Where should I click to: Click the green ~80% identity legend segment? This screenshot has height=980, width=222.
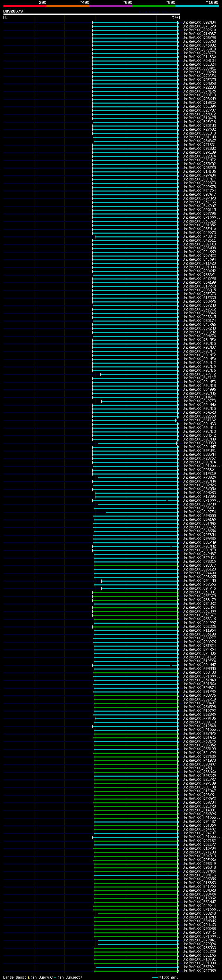[154, 6]
